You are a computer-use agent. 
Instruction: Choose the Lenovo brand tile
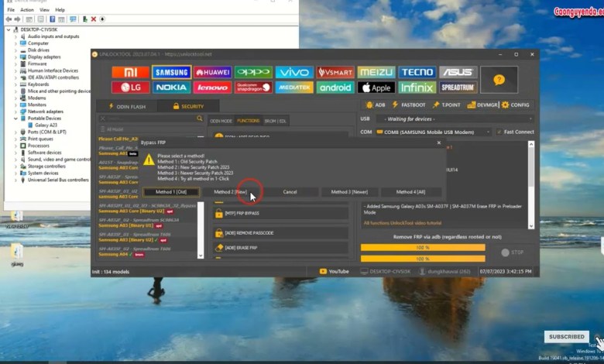pyautogui.click(x=212, y=88)
